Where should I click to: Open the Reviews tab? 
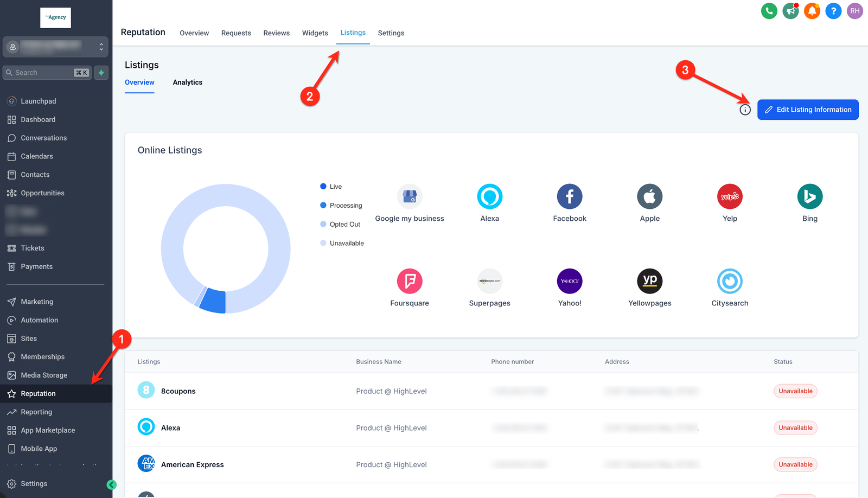(276, 33)
